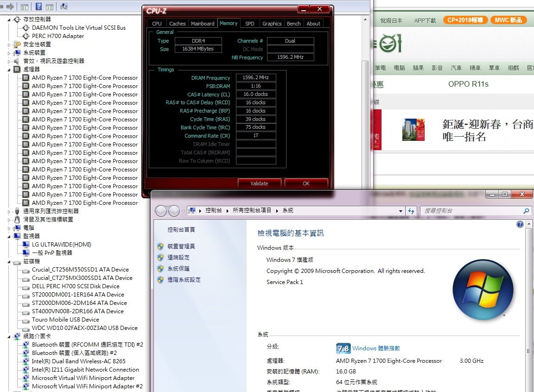
Task: Open breadcrumb arrow after 所有控制台項目
Action: 277,211
